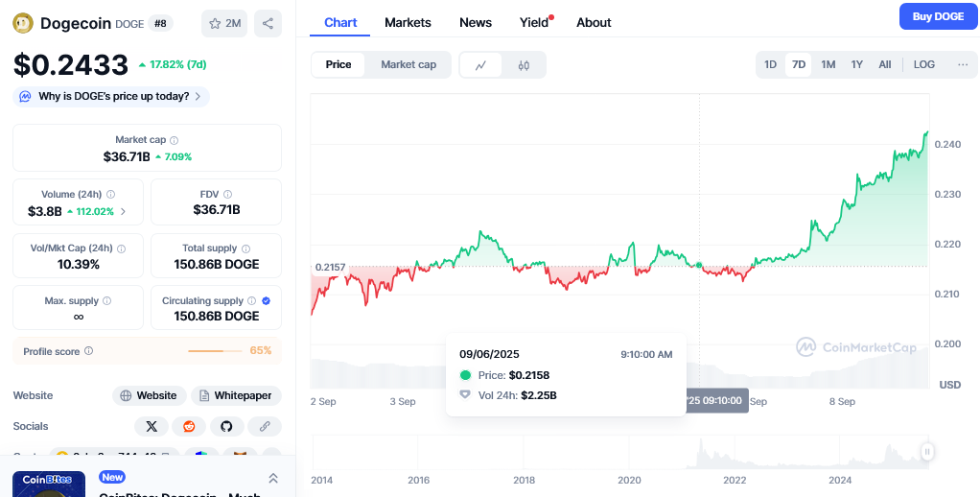Click the Dogecoin logo icon
Viewport: 980px width, 497px height.
pos(23,23)
